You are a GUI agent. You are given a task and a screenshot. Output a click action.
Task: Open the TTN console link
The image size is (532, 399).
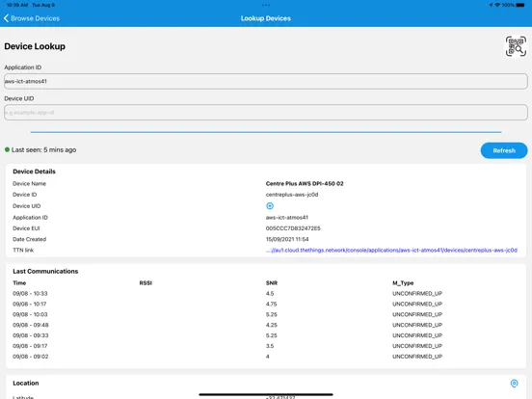pyautogui.click(x=391, y=250)
